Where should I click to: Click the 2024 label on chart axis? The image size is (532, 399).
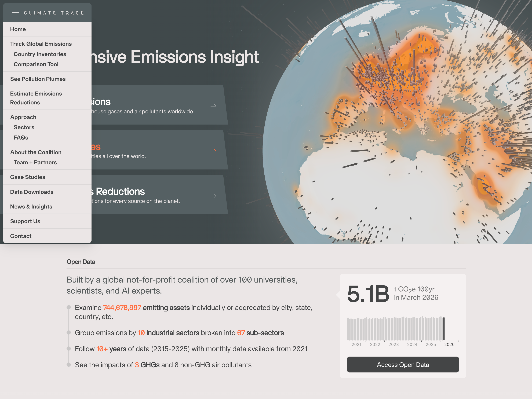click(x=412, y=344)
